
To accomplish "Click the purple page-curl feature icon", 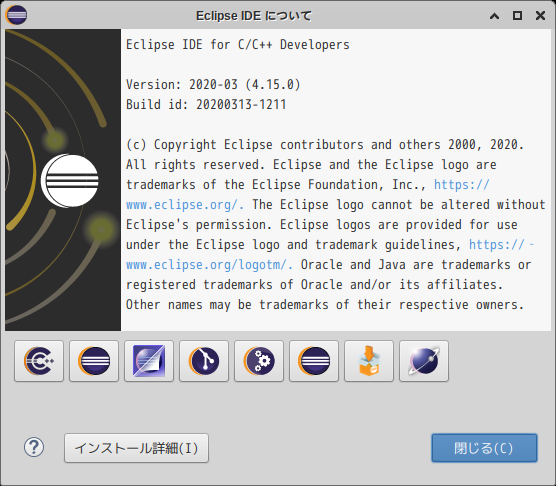I will coord(149,361).
